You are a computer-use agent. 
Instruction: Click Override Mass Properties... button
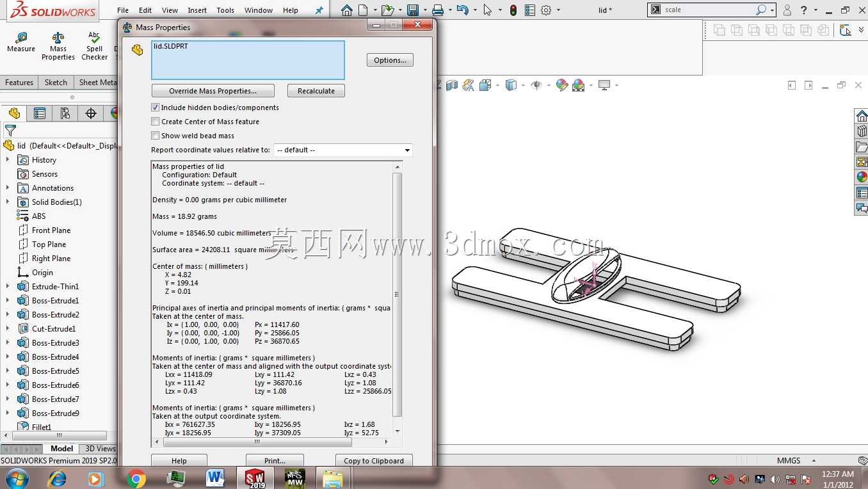213,91
